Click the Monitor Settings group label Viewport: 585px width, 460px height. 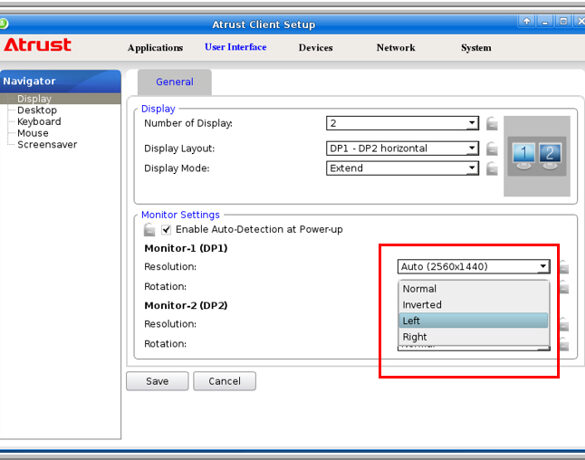pyautogui.click(x=181, y=215)
